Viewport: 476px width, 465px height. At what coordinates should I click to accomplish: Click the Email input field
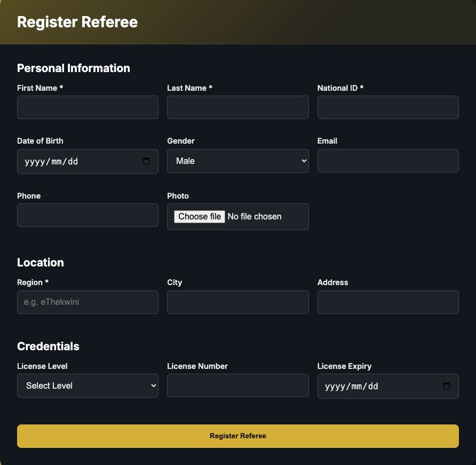tap(388, 161)
